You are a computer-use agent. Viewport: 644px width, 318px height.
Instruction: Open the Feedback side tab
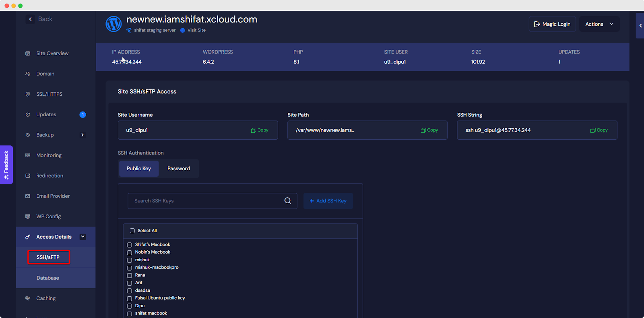(6, 165)
